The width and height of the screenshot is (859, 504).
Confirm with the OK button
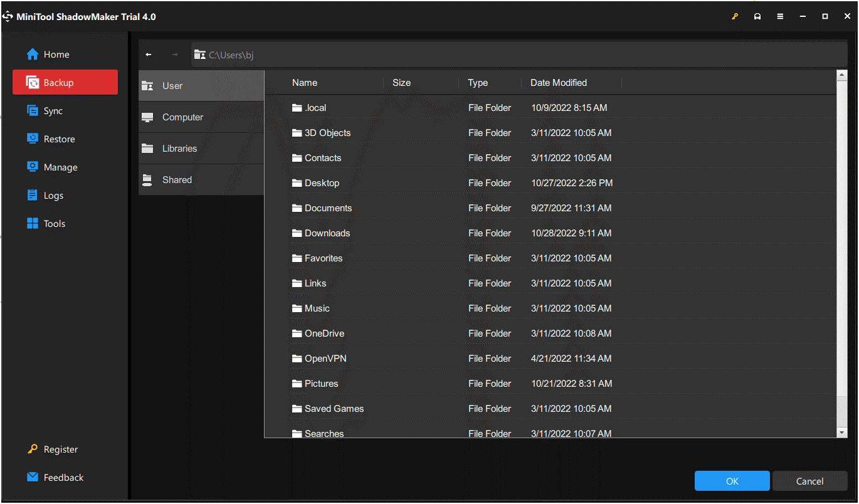732,481
